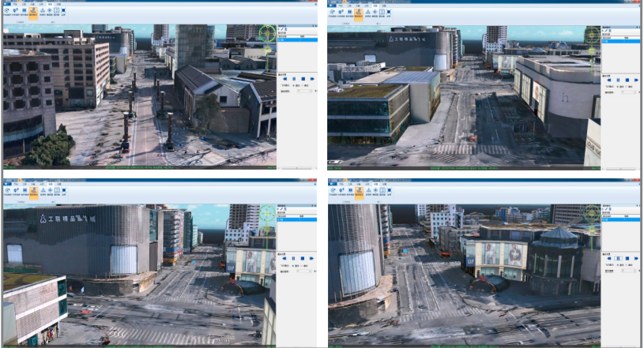Viewport: 644px width, 348px height.
Task: Click the highlighted orange flight tool in bottom-left window
Action: (x=34, y=193)
